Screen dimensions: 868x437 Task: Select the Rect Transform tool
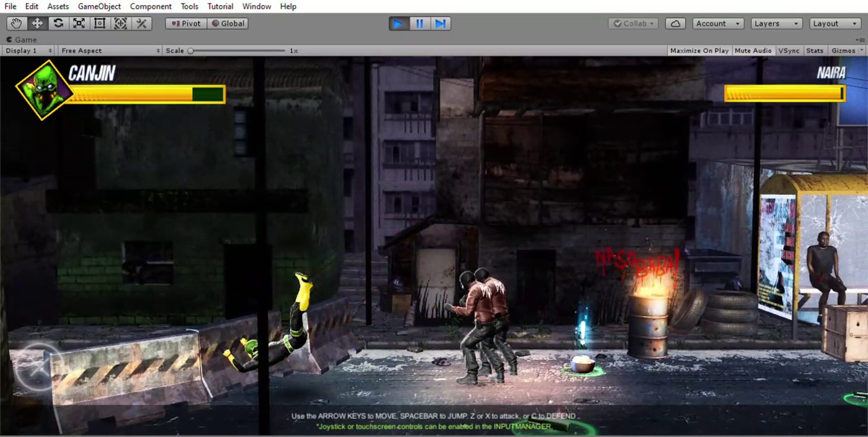tap(99, 23)
